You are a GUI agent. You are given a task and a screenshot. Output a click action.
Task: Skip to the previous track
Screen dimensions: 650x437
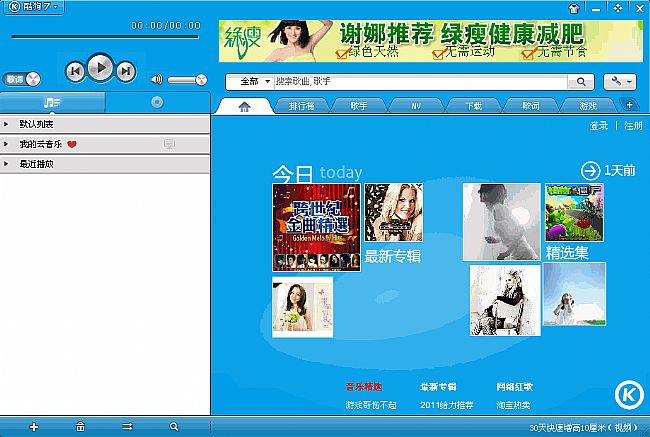[x=75, y=71]
